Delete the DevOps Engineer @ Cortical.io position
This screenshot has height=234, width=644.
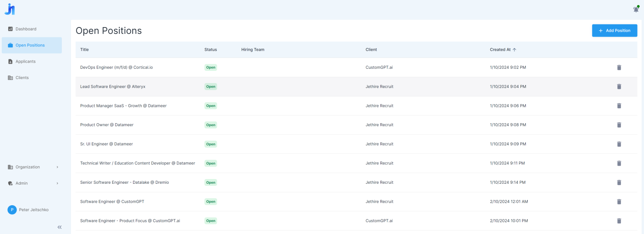pyautogui.click(x=619, y=67)
